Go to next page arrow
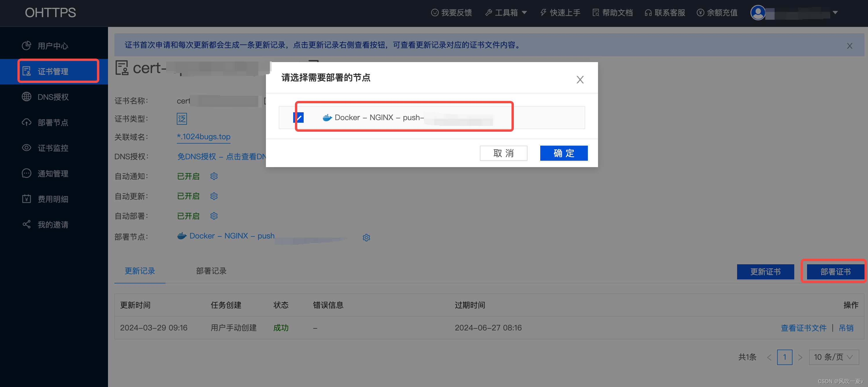Screen dimensions: 868x387 pyautogui.click(x=800, y=357)
